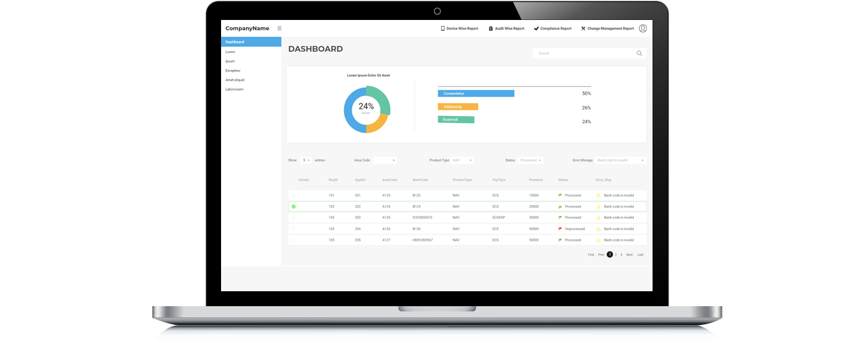Click the magnifier icon in search box

point(639,53)
